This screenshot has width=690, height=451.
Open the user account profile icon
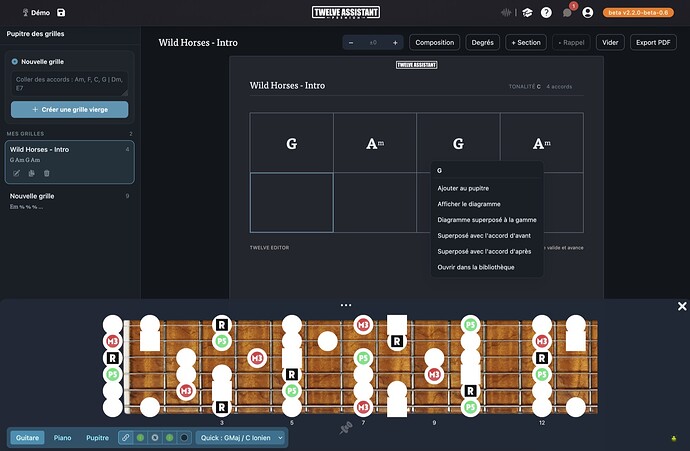(x=587, y=13)
